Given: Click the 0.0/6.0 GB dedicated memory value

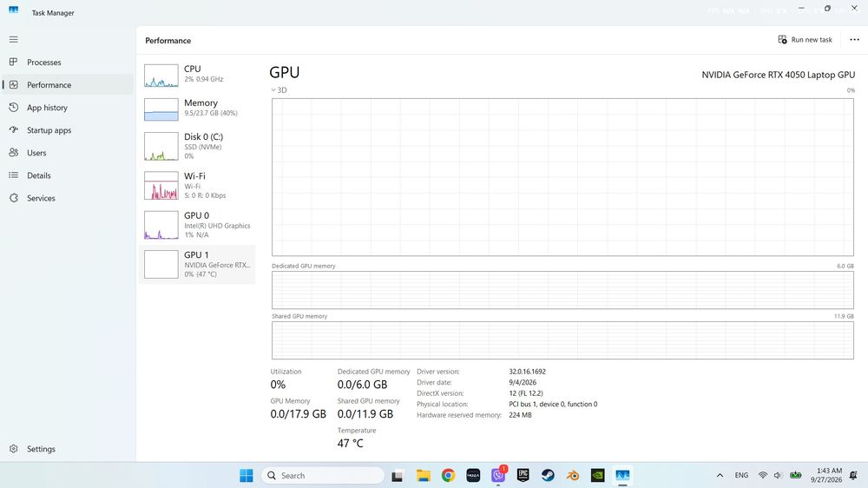Looking at the screenshot, I should click(362, 385).
